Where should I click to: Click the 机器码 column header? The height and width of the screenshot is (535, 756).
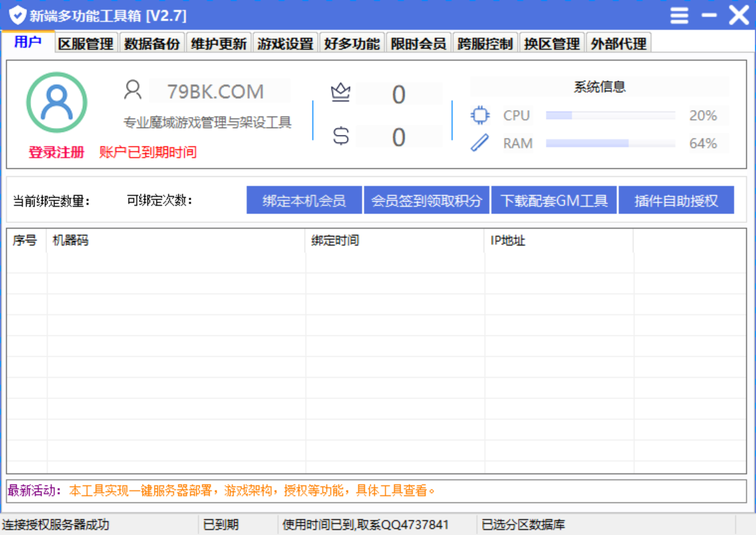click(x=70, y=241)
